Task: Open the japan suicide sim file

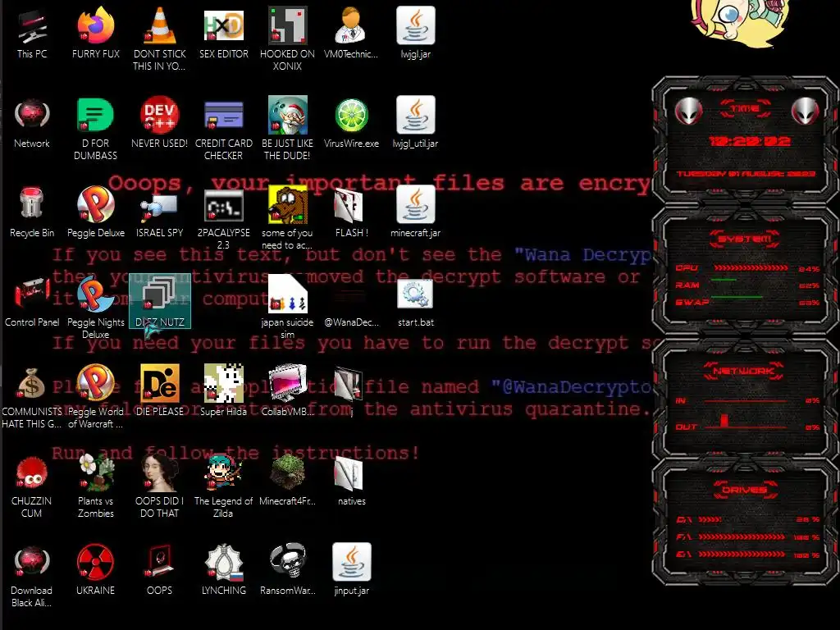Action: click(288, 307)
